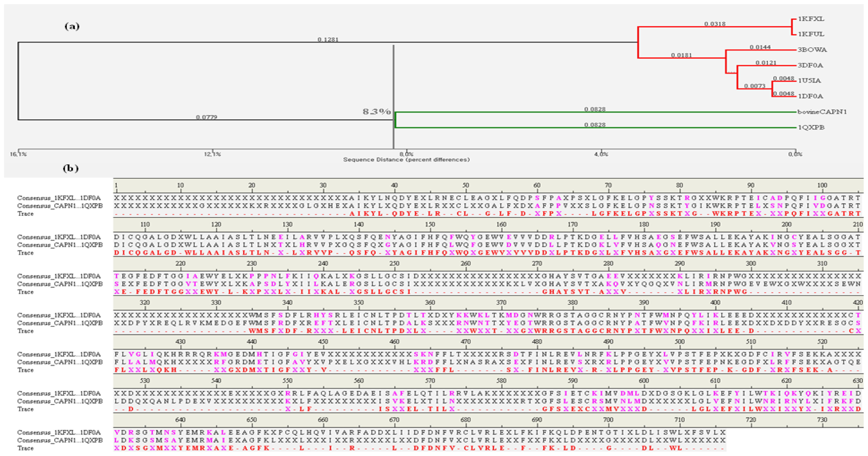The image size is (868, 456).
Task: Click the Sequence Distance axis title
Action: pyautogui.click(x=406, y=160)
